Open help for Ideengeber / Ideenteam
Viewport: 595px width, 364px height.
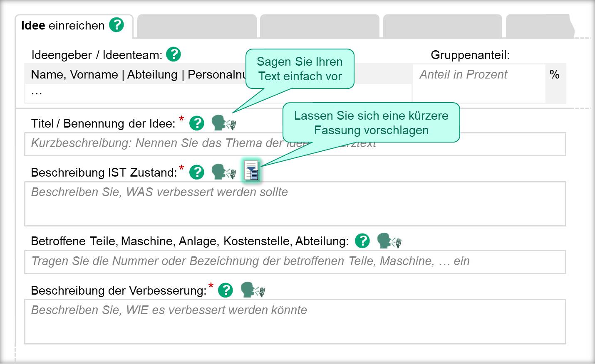(x=174, y=54)
